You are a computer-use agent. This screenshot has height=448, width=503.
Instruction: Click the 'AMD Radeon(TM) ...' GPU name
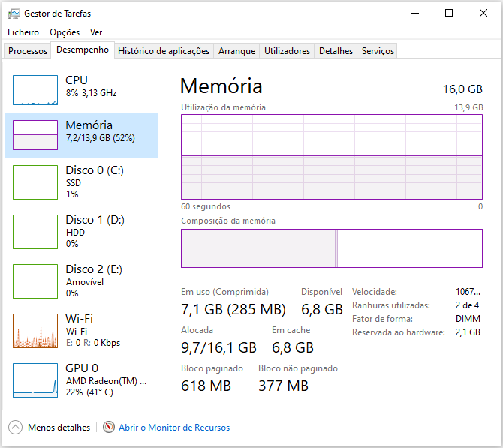coord(106,381)
